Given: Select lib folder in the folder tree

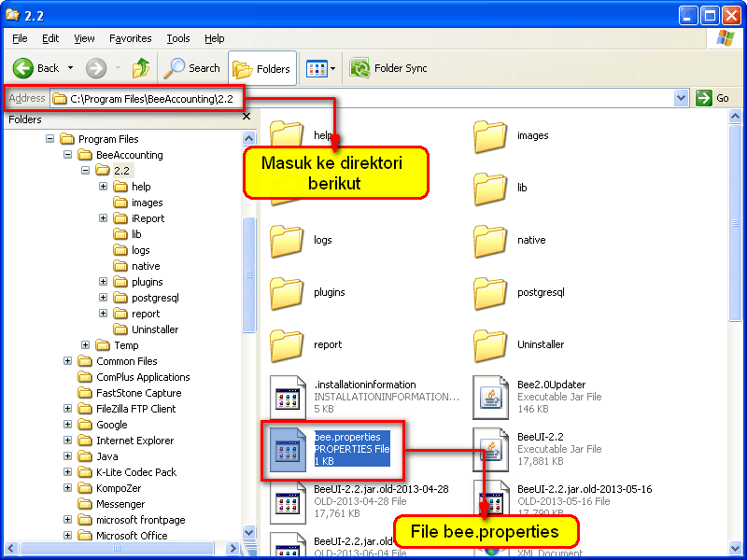Looking at the screenshot, I should tap(128, 234).
